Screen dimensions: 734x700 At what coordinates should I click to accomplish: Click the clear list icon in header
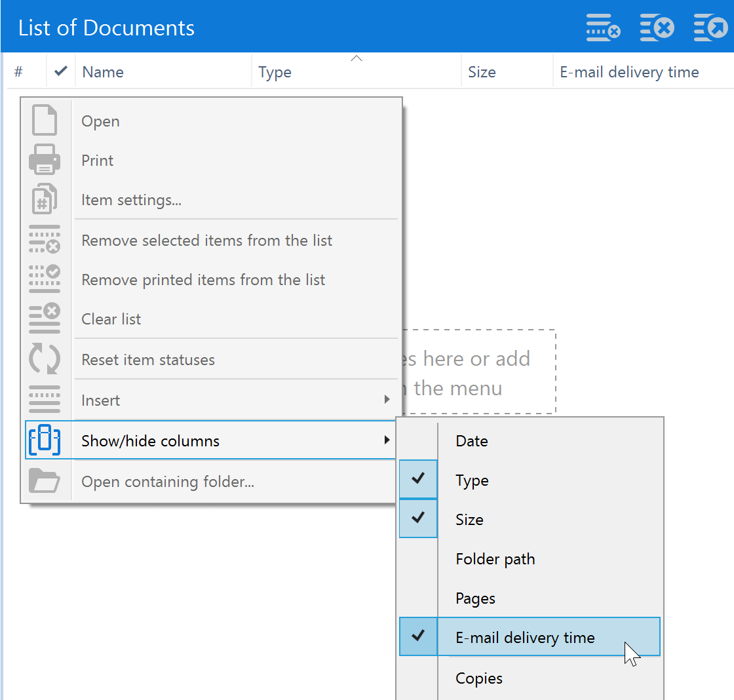coord(657,28)
